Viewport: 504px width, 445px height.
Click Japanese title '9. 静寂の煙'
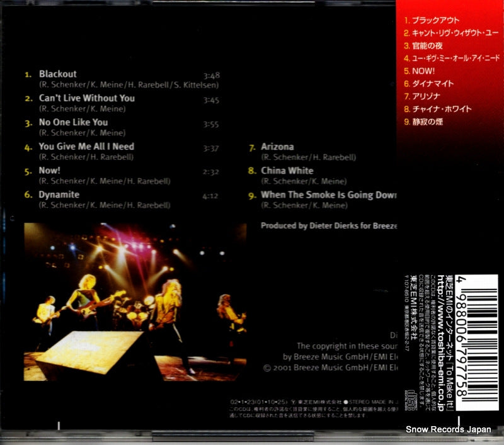coord(423,121)
